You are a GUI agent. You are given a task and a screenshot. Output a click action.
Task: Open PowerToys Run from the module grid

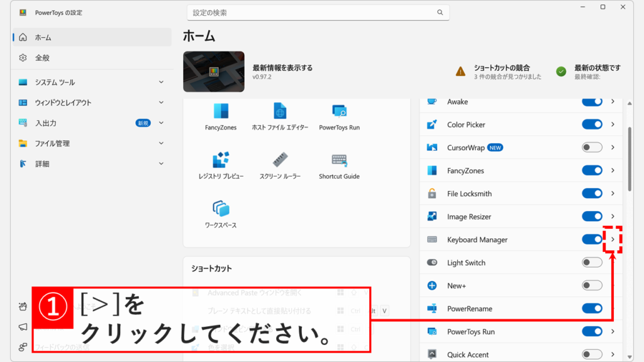[338, 114]
